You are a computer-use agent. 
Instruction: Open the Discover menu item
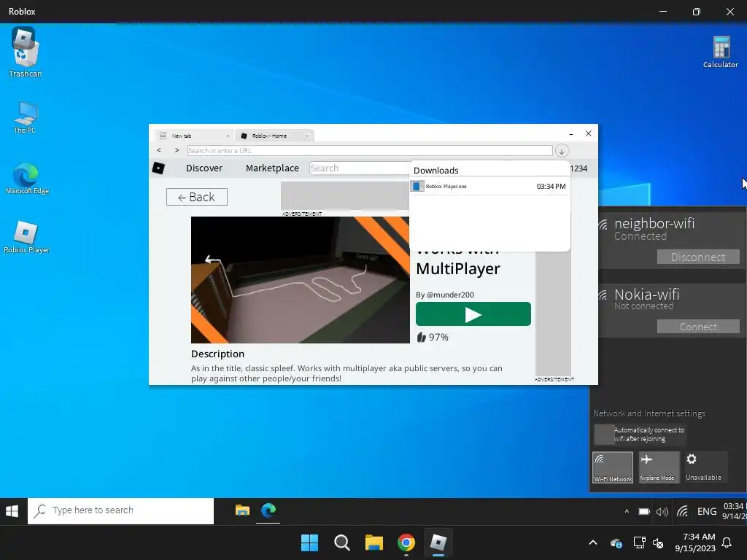204,168
